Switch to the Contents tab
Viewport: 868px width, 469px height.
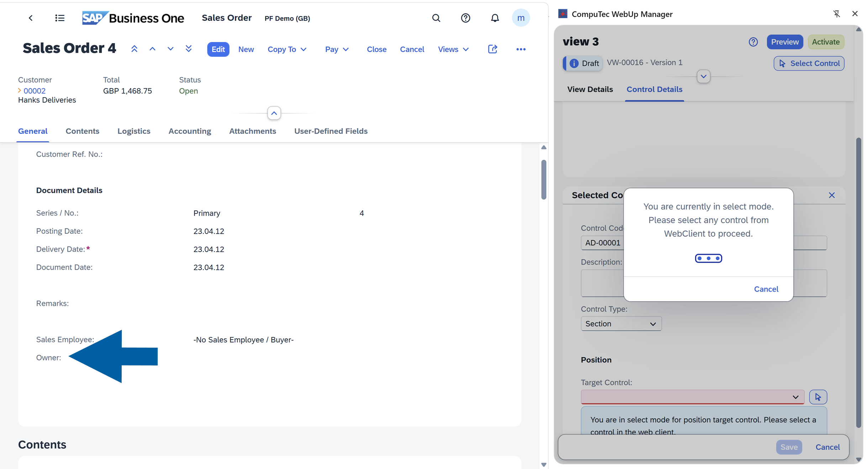(82, 131)
